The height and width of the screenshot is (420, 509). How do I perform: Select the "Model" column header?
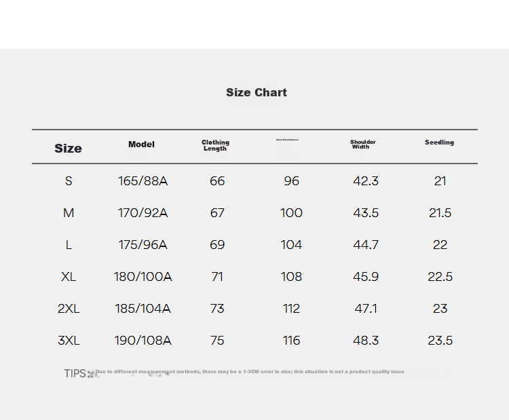pos(141,144)
